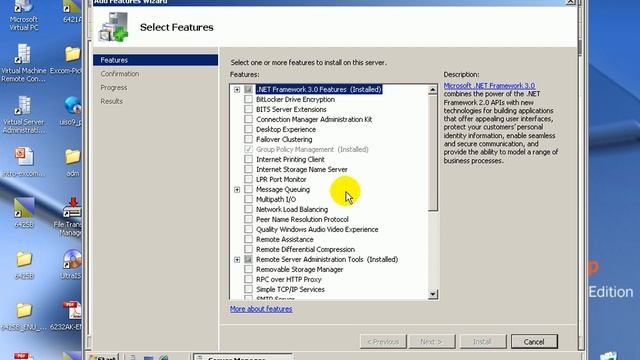Screen dimensions: 640x360
Task: Click the features list scrollbar thumb
Action: click(x=433, y=153)
